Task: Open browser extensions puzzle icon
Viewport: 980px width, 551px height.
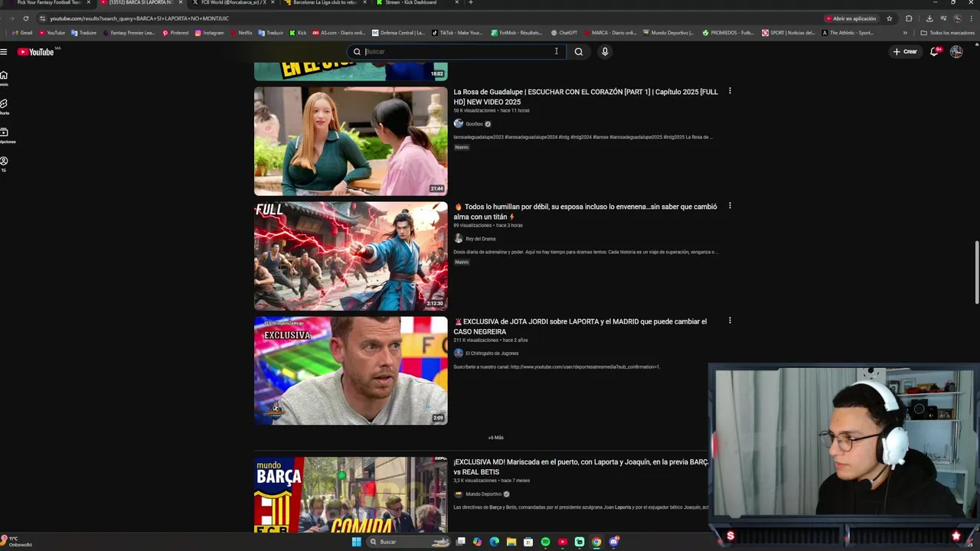Action: point(909,18)
